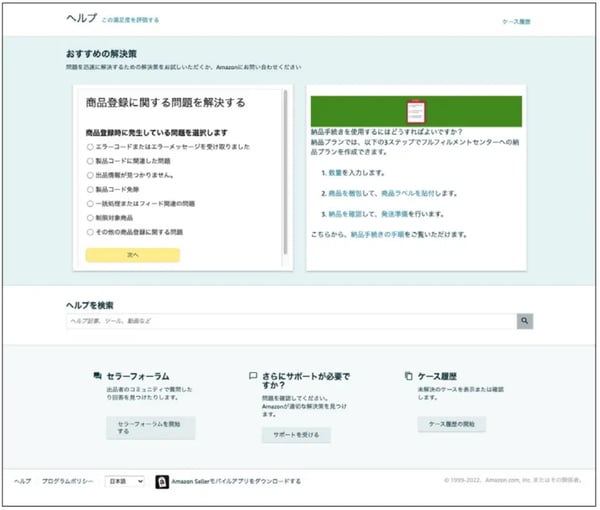Click the ヘルプを検索 section heading
600x510 pixels.
(90, 305)
